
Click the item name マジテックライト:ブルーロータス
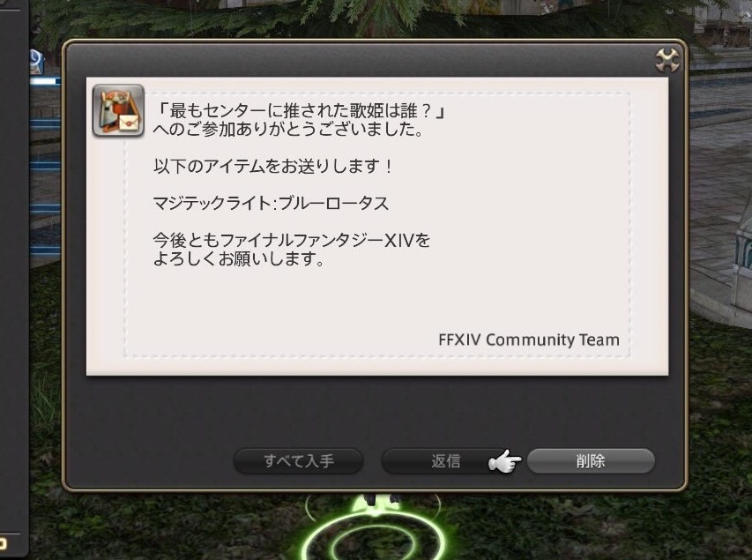pyautogui.click(x=271, y=204)
